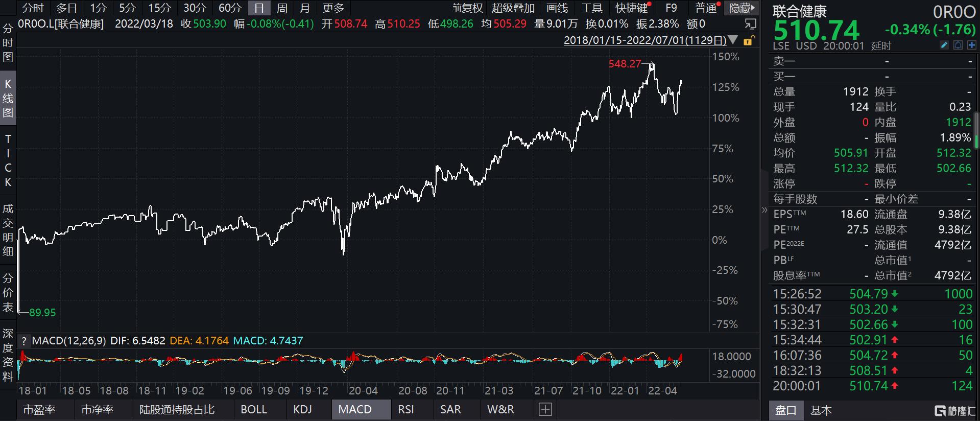Click the 隐藏 hide panel button

pyautogui.click(x=742, y=8)
